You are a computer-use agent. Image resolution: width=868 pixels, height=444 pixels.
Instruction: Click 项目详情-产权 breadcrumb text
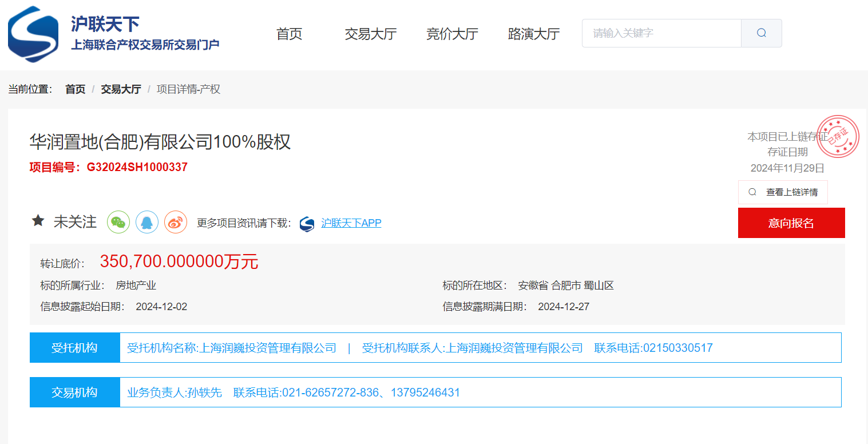coord(188,89)
